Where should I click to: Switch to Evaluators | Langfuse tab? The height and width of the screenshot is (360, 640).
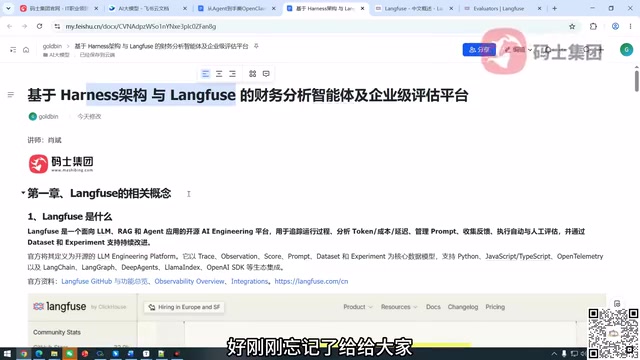click(498, 8)
